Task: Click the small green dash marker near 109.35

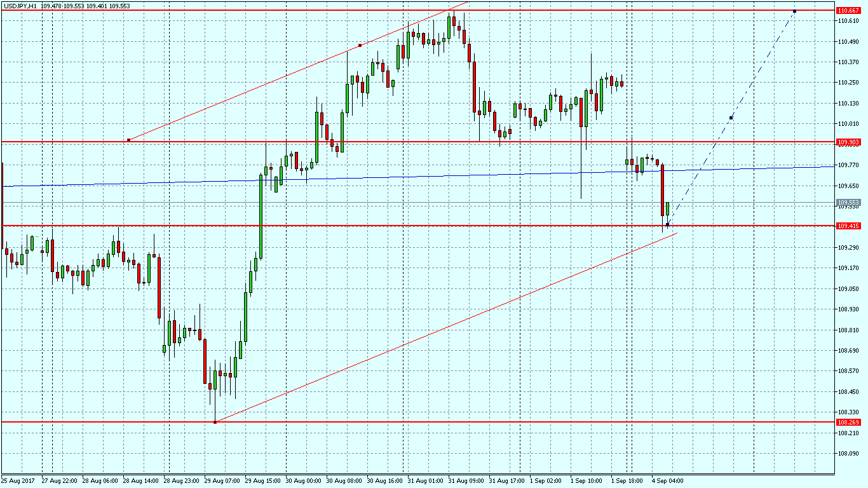Action: point(37,237)
